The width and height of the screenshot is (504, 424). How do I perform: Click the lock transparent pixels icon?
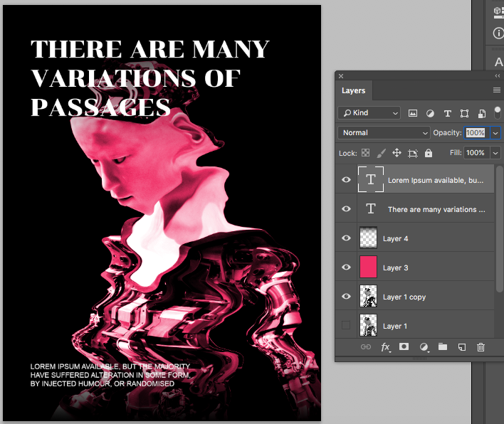[365, 153]
